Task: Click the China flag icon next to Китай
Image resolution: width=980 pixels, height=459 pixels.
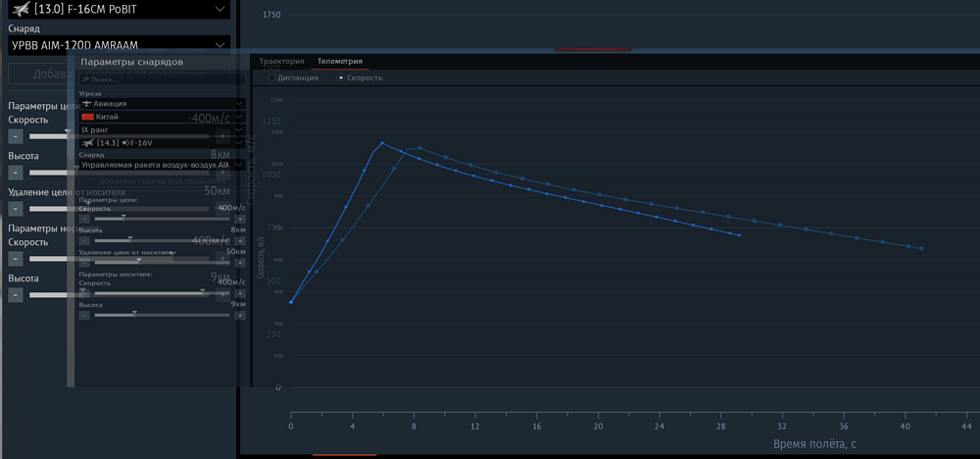Action: (x=87, y=117)
